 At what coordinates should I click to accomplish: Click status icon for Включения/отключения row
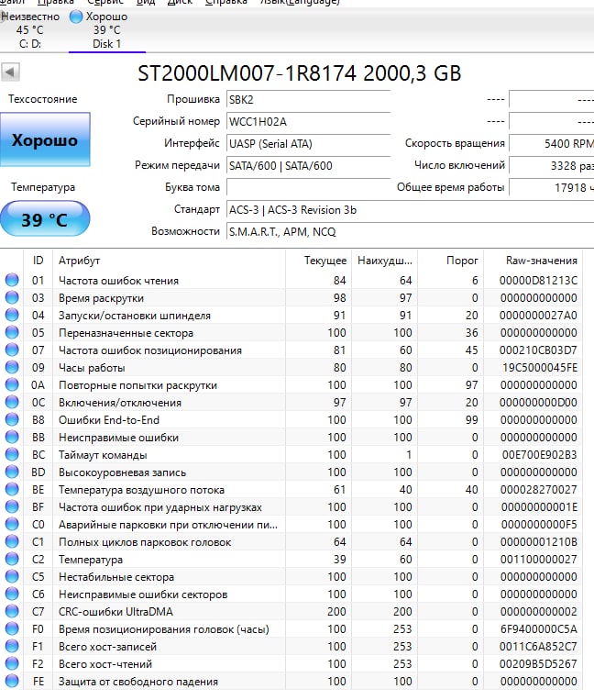click(12, 402)
